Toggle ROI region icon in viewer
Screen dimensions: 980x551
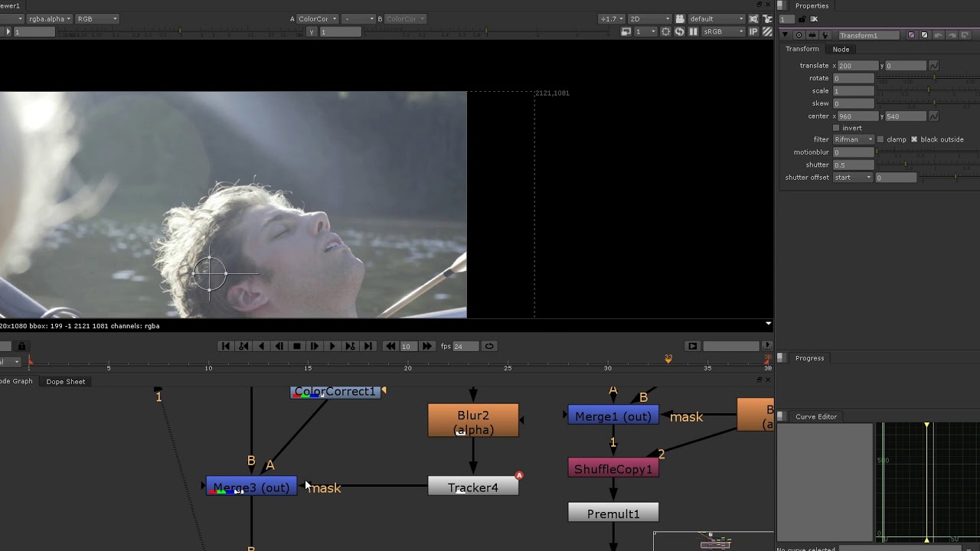(665, 31)
